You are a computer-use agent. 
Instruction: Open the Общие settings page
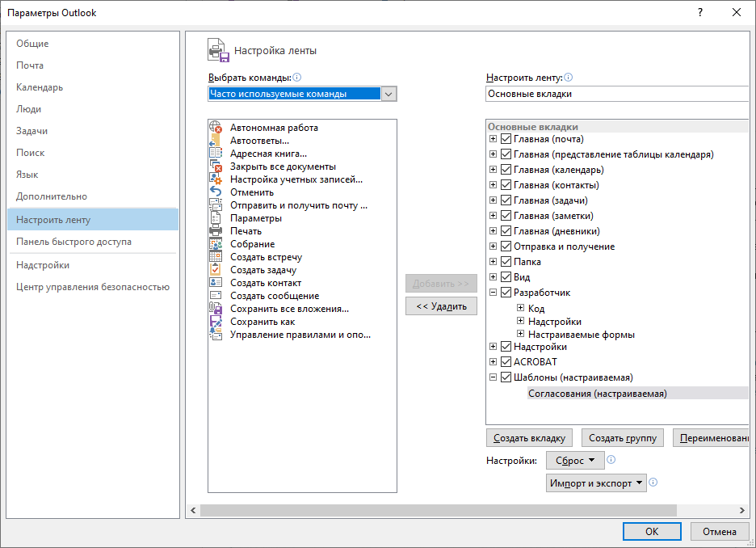92,44
